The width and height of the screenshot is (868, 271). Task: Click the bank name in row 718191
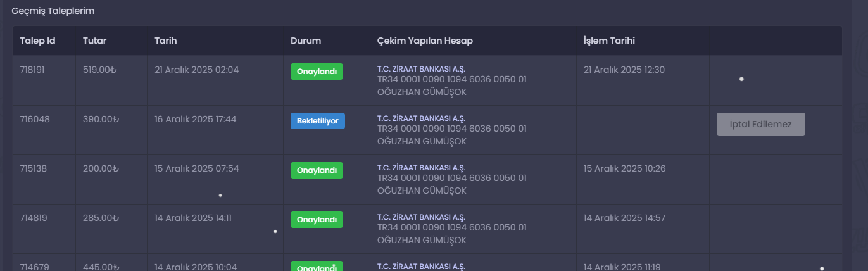pos(422,68)
